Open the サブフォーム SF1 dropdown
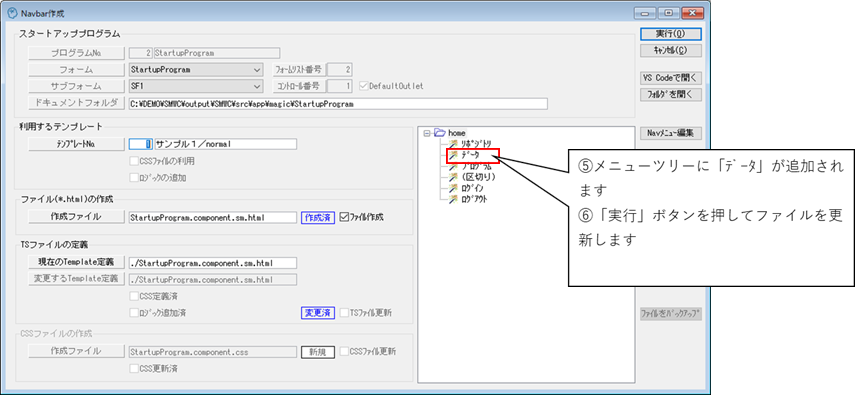The width and height of the screenshot is (855, 395). click(257, 86)
